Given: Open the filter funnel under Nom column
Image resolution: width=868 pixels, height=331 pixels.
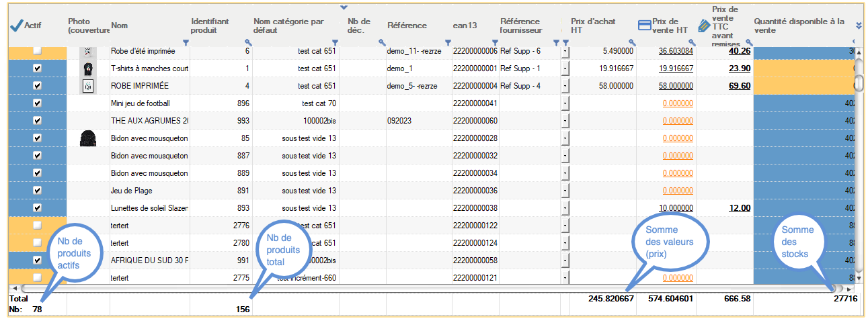Looking at the screenshot, I should click(186, 43).
